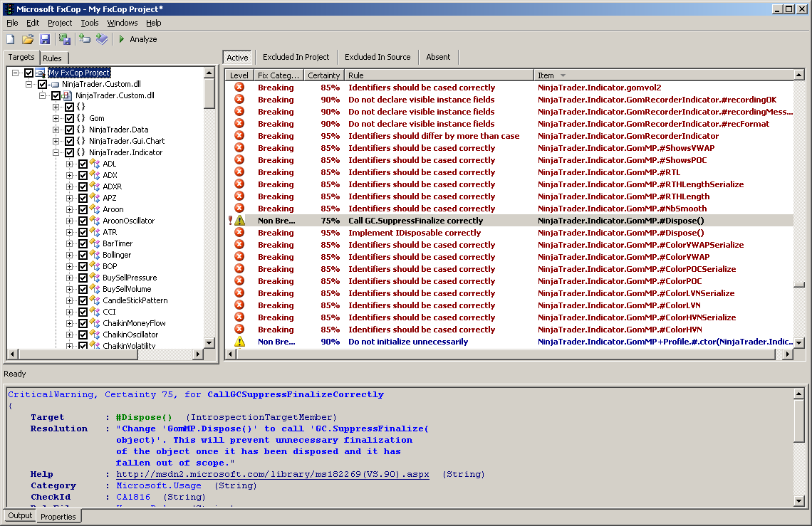Click the Save Project floppy icon
The image size is (812, 526).
tap(45, 39)
